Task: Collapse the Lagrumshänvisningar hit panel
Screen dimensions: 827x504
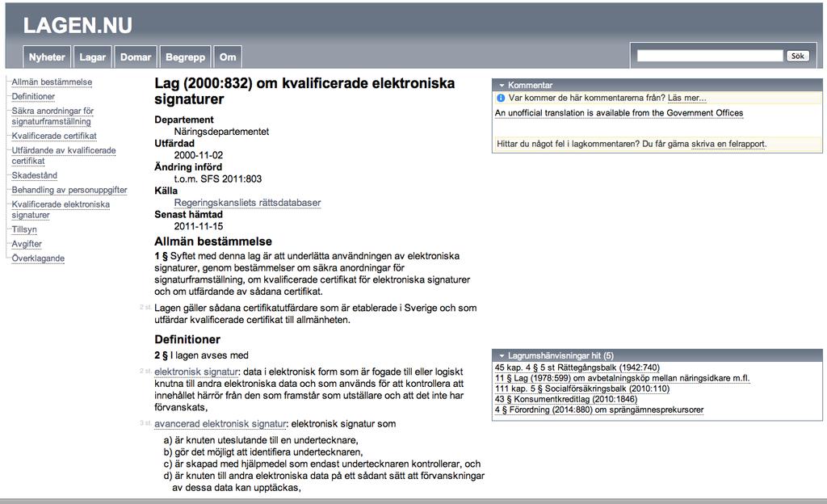Action: pyautogui.click(x=502, y=356)
